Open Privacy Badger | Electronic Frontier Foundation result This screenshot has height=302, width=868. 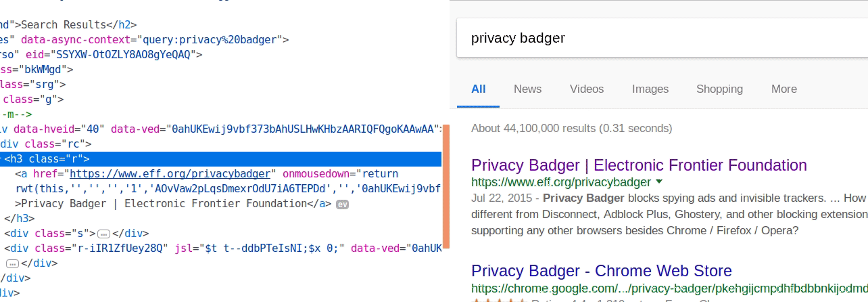639,165
